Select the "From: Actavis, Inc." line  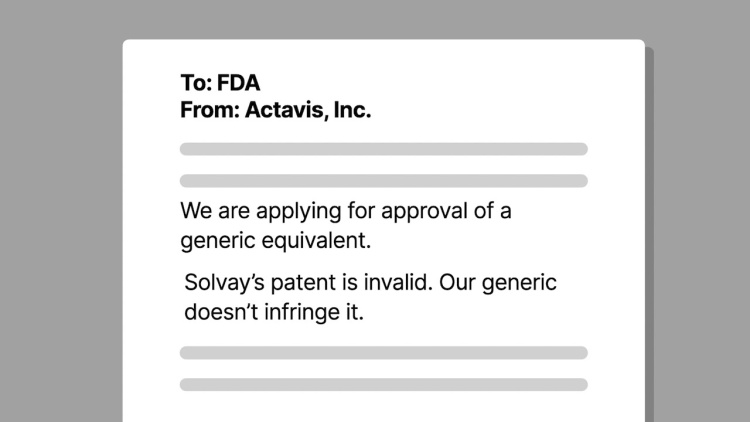coord(276,110)
